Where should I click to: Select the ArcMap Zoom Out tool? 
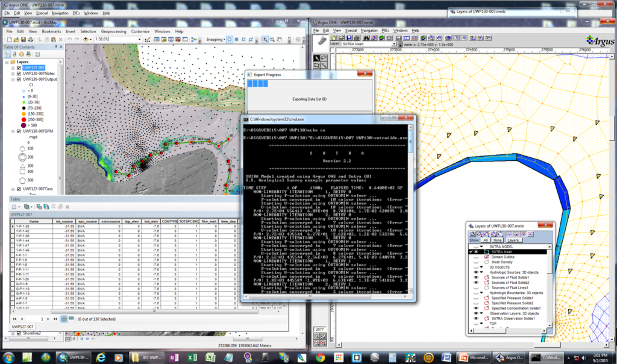click(272, 39)
